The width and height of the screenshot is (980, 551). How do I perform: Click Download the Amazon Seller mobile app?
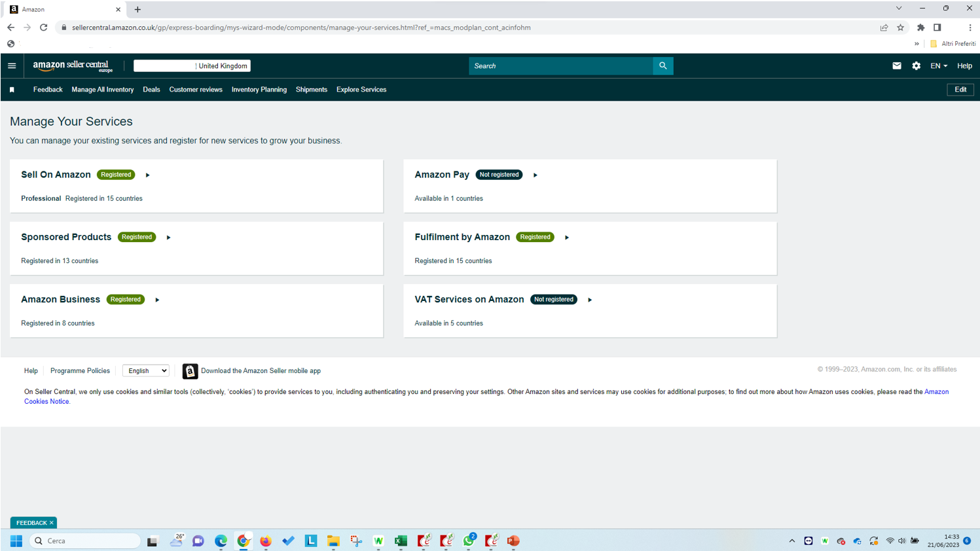(261, 370)
